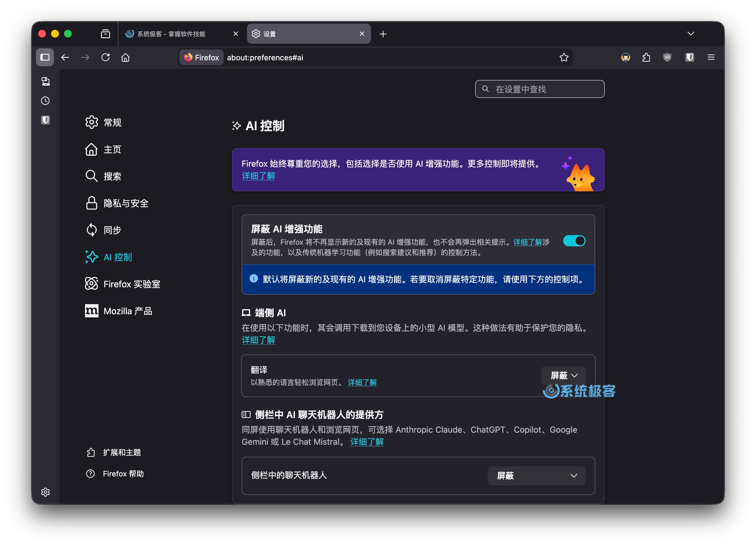This screenshot has width=756, height=546.
Task: Go to the home page icon
Action: [126, 57]
